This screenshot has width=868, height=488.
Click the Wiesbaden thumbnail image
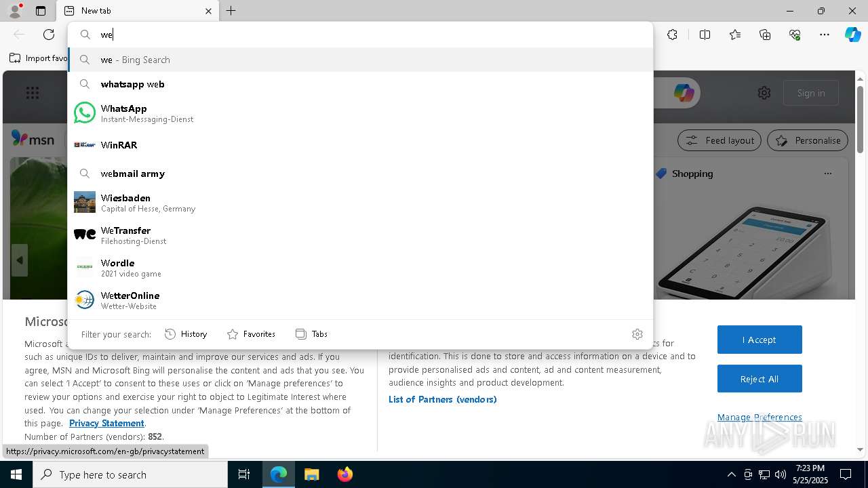85,202
